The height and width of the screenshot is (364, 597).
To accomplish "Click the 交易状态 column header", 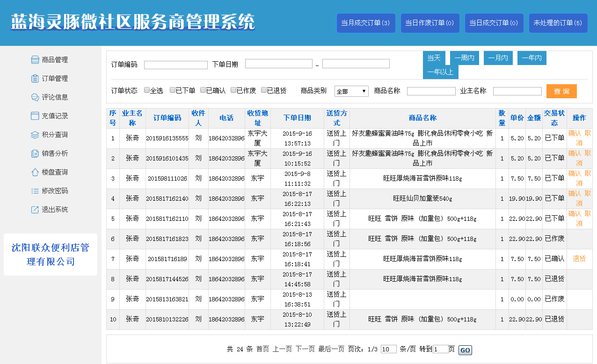I will (554, 118).
